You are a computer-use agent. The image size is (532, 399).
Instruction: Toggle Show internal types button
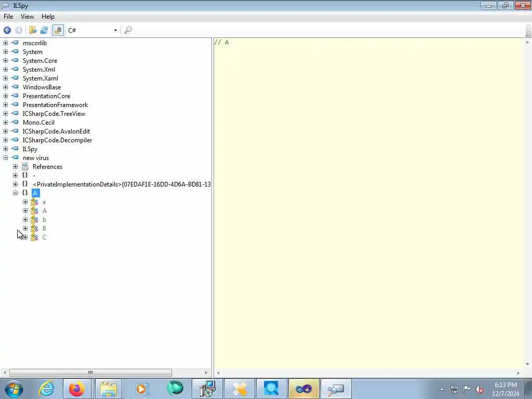point(58,30)
